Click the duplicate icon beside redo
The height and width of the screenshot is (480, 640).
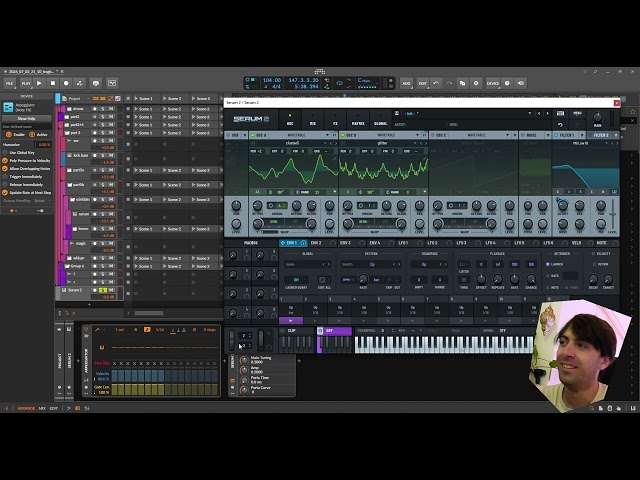[x=462, y=83]
